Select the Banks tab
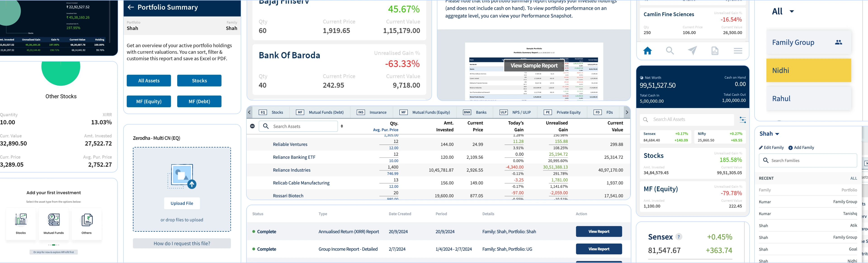 point(475,112)
